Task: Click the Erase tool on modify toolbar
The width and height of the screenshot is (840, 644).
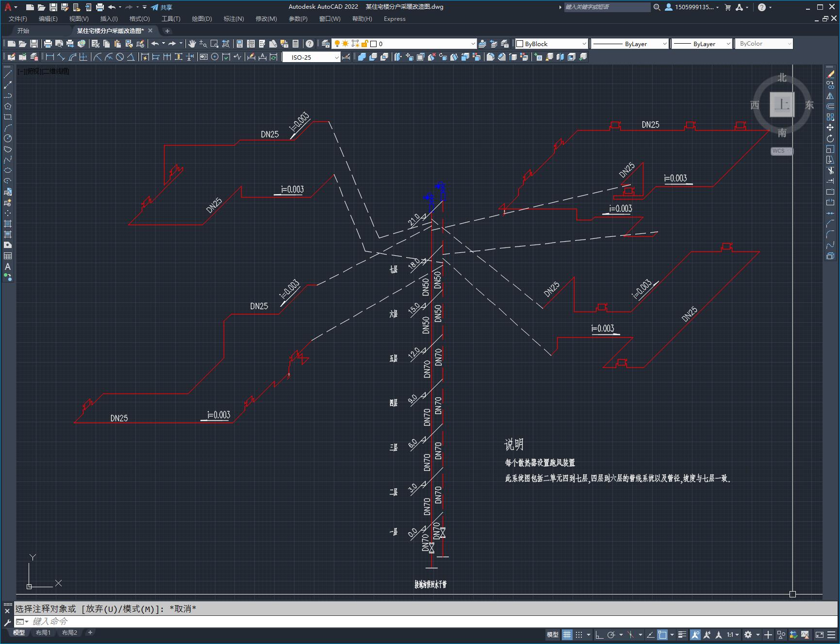Action: pyautogui.click(x=830, y=74)
